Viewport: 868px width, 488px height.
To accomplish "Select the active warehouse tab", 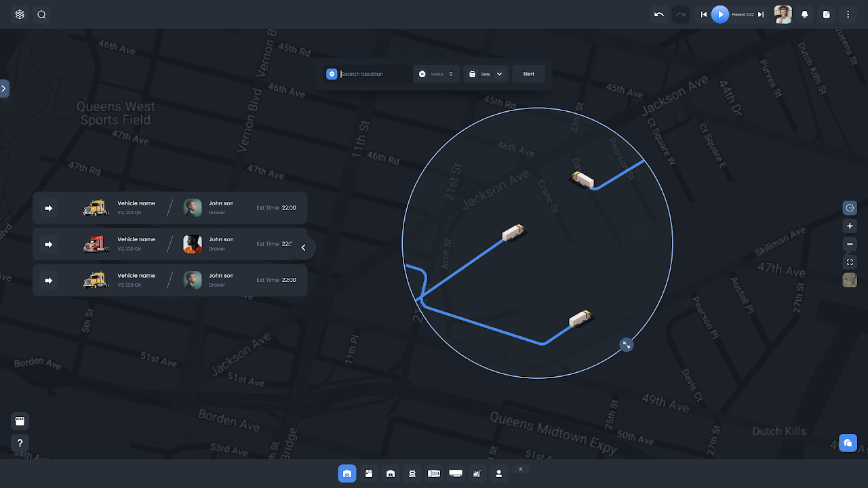I will (347, 473).
